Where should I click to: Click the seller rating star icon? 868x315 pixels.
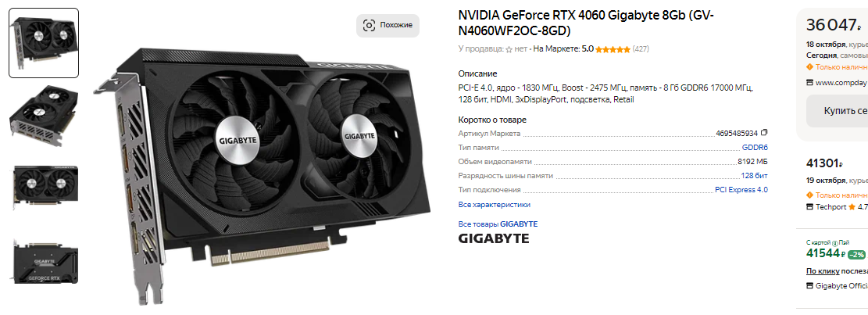click(x=509, y=49)
